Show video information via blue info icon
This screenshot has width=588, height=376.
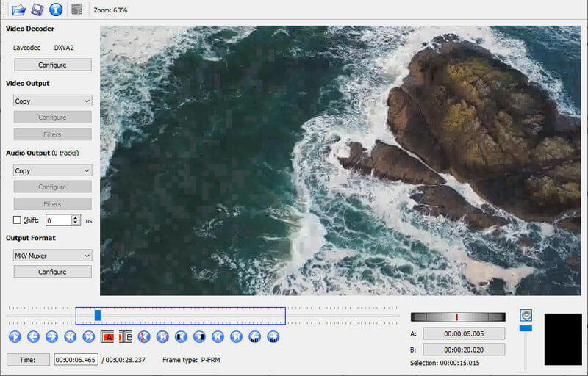[x=56, y=10]
